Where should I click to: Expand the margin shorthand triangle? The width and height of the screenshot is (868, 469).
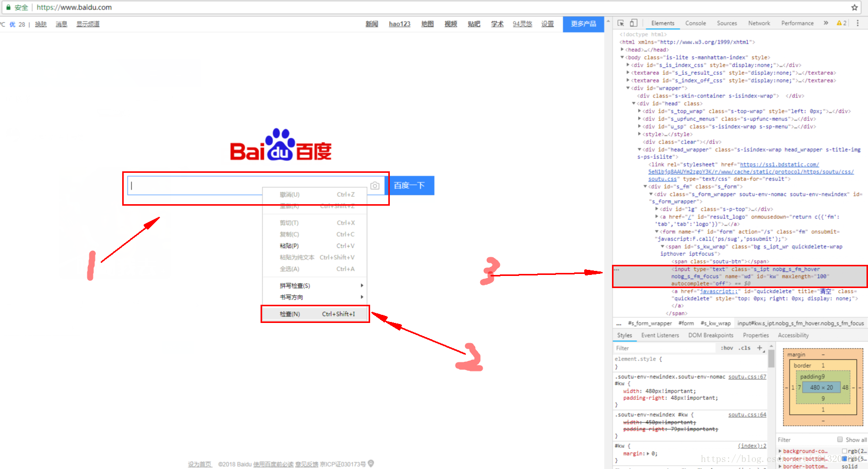[648, 453]
